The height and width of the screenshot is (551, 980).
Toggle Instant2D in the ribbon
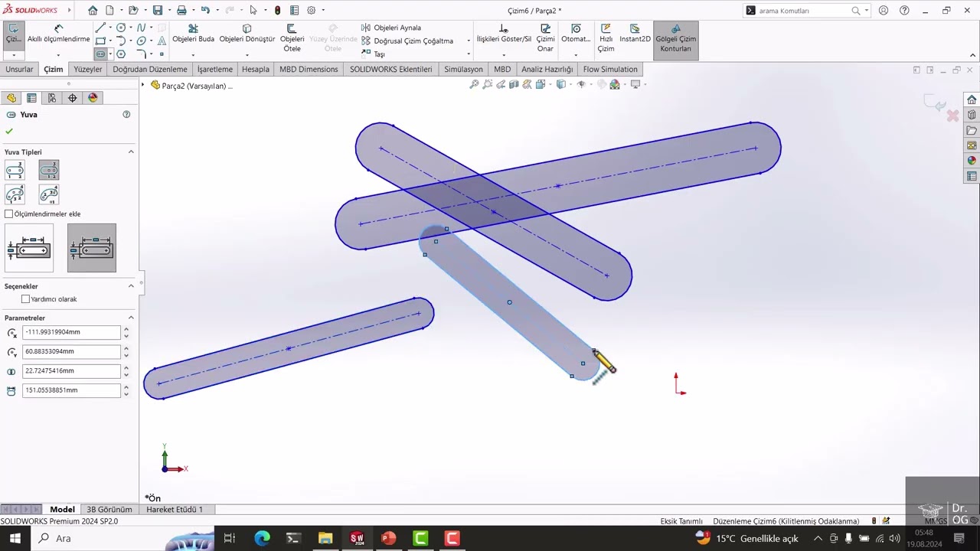point(635,34)
